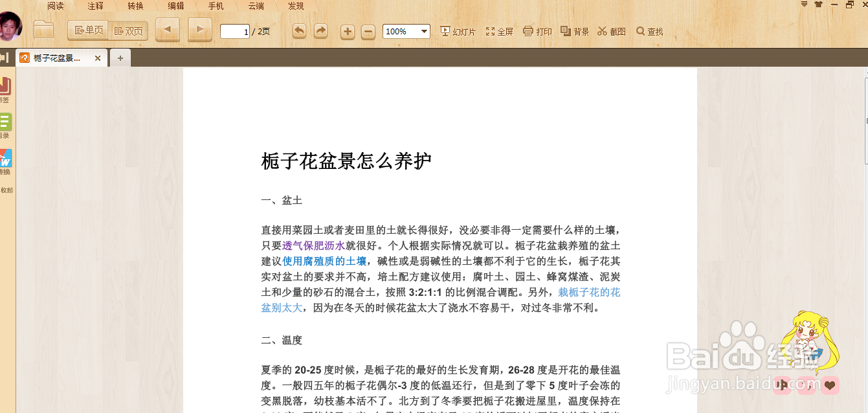Screen dimensions: 868x413
Task: Enable 单页 single-page view
Action: (87, 30)
